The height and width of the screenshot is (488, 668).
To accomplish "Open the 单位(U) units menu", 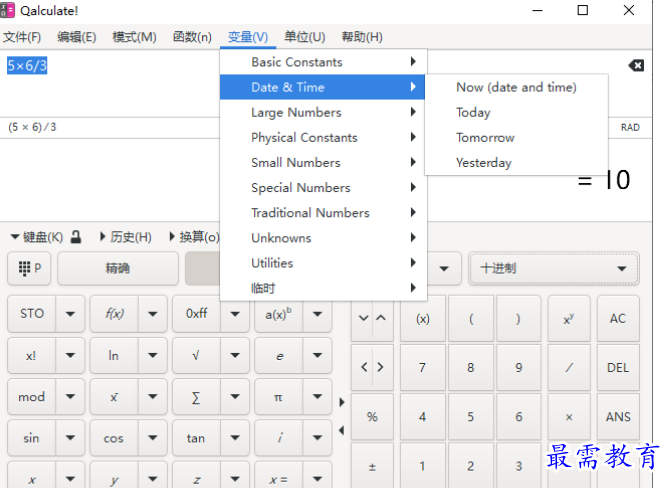I will (305, 37).
